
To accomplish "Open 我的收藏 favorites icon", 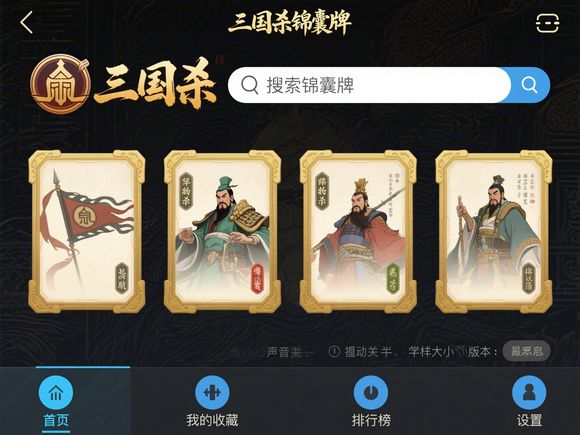I will tap(212, 392).
